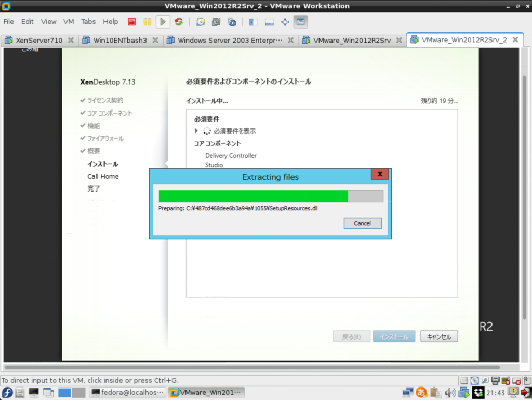Open the Tabs menu
The width and height of the screenshot is (532, 400).
point(88,22)
